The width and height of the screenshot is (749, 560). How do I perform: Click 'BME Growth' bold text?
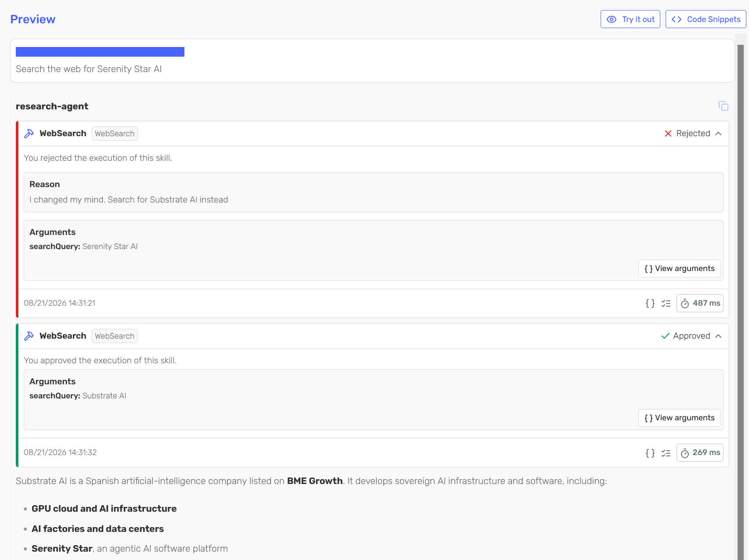coord(315,481)
